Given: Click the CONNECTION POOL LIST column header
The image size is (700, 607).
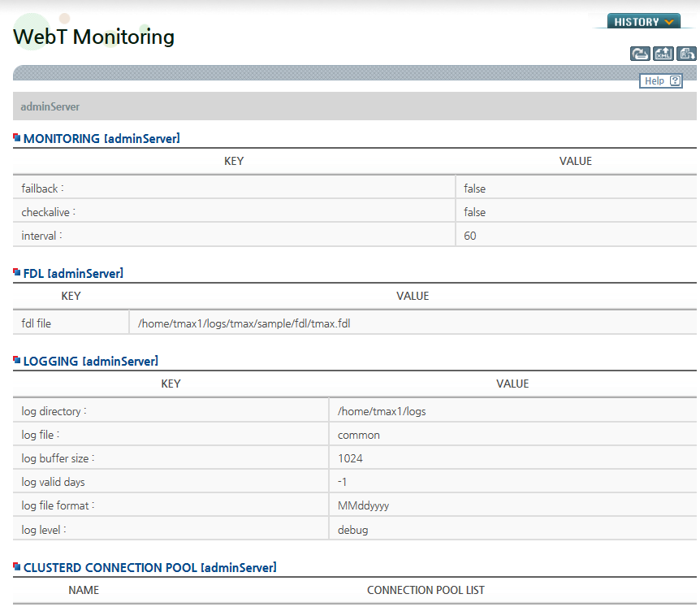Looking at the screenshot, I should point(426,590).
